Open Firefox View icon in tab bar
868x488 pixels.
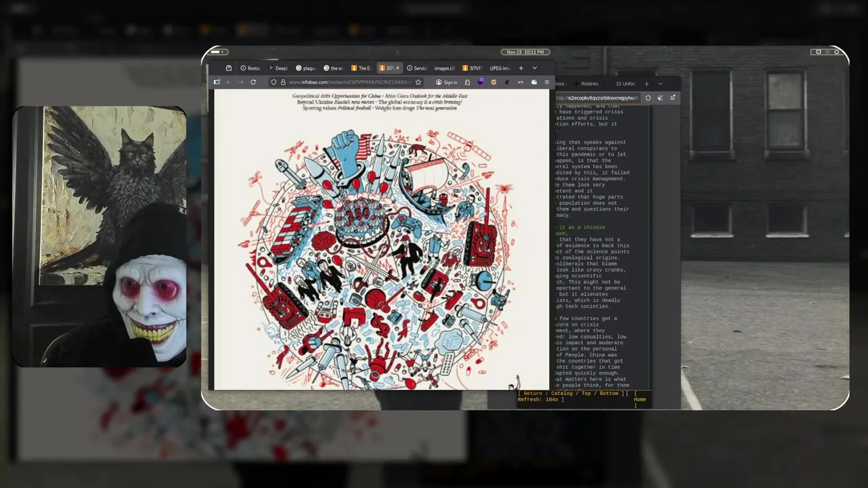pyautogui.click(x=229, y=68)
